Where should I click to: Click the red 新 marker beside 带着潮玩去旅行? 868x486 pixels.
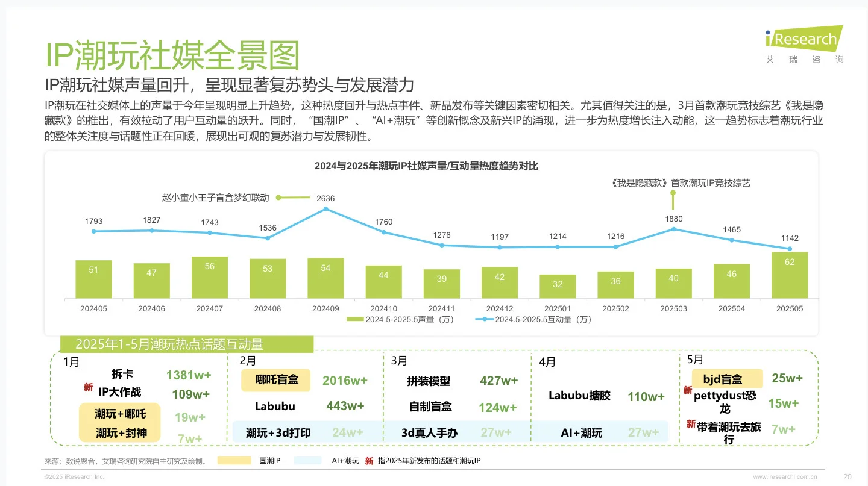(691, 425)
